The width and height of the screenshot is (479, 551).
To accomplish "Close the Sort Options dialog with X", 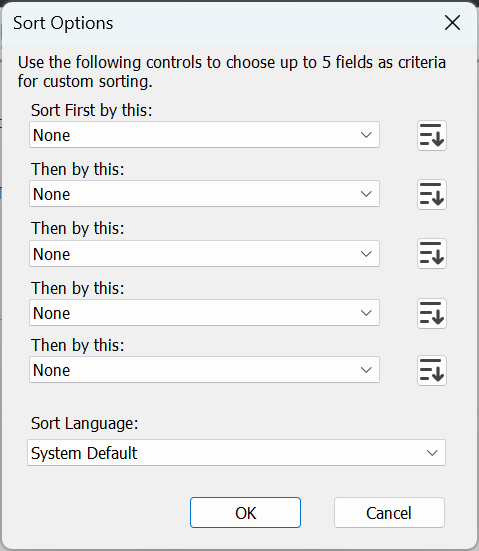I will tap(452, 23).
